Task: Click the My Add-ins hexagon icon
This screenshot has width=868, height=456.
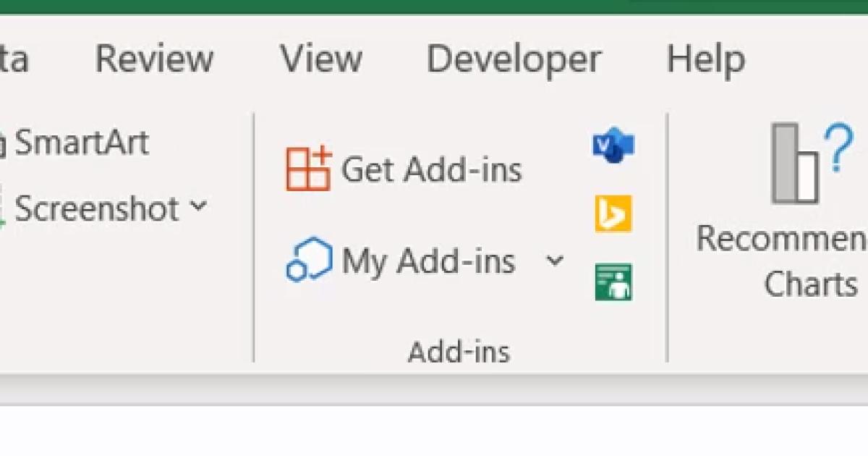Action: [309, 260]
